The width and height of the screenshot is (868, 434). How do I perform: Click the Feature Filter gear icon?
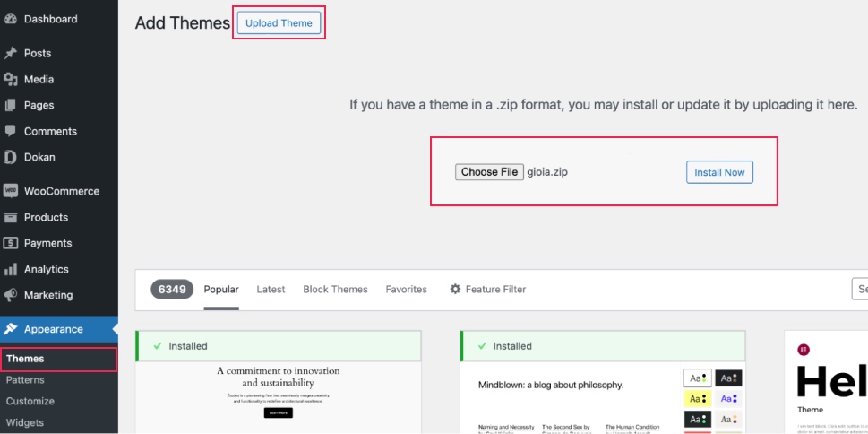pos(455,289)
